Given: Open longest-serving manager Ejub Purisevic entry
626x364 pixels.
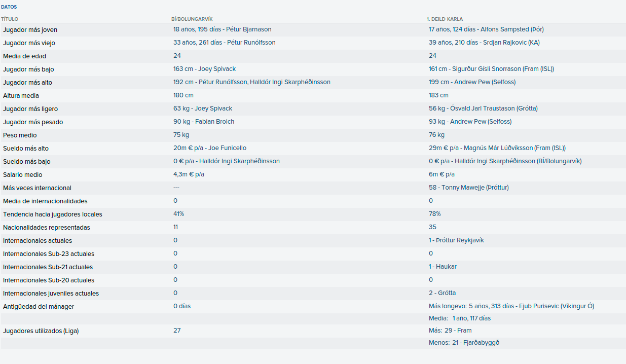Looking at the screenshot, I should tap(511, 306).
